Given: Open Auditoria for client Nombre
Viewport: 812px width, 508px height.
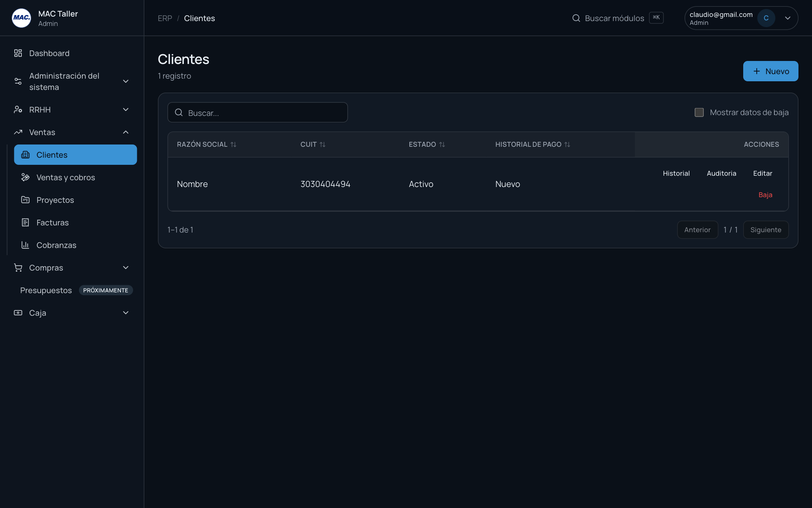Looking at the screenshot, I should click(x=721, y=173).
